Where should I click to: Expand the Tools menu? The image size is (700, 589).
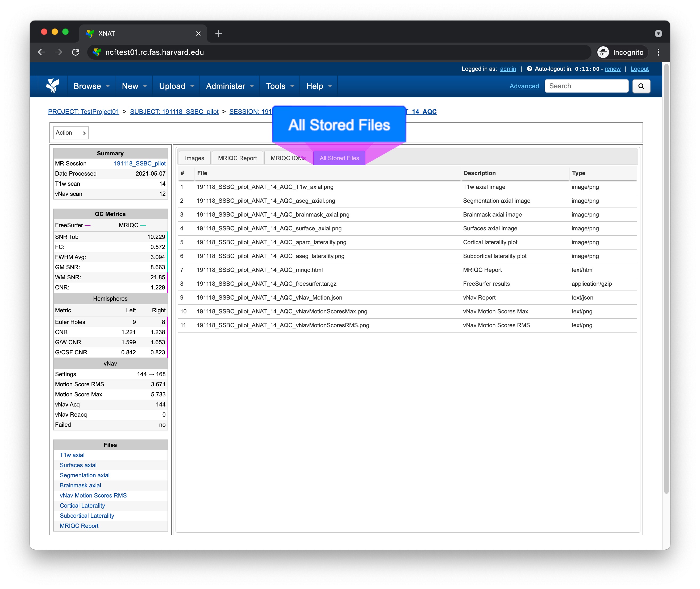pos(280,86)
